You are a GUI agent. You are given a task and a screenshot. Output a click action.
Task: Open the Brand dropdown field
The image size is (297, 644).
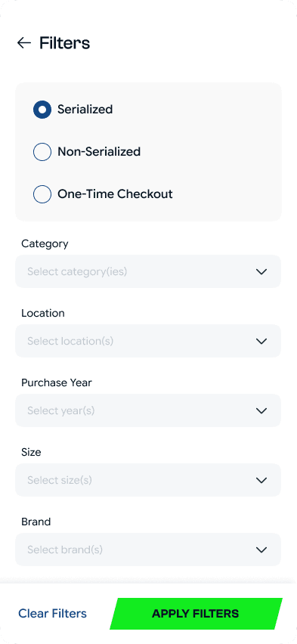tap(148, 550)
